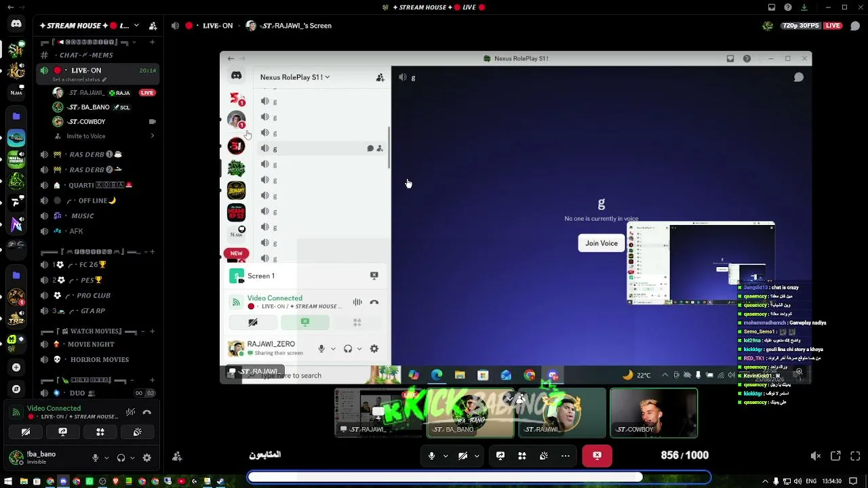Join the MOVIE NIGHT voice channel
868x488 pixels.
[98, 344]
